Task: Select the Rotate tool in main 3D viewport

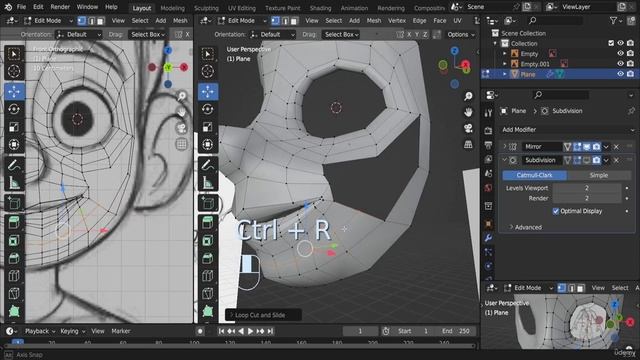Action: point(208,109)
